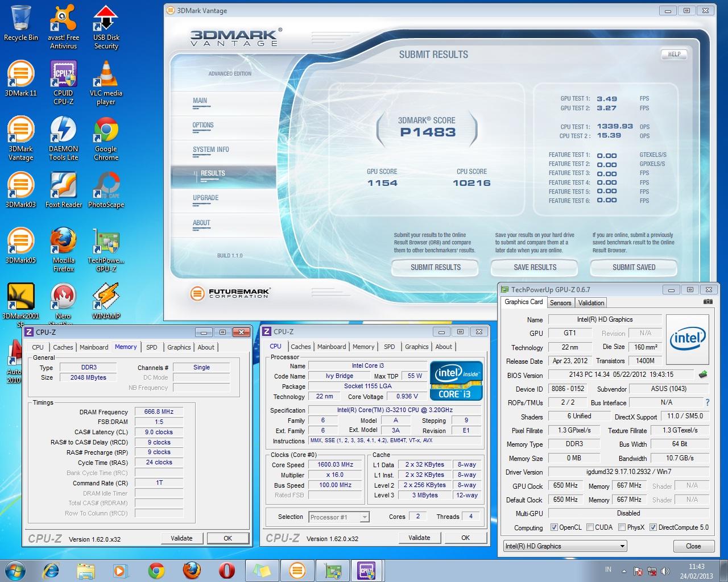Click the Specification field in CPU-Z
This screenshot has width=728, height=582.
pos(395,410)
